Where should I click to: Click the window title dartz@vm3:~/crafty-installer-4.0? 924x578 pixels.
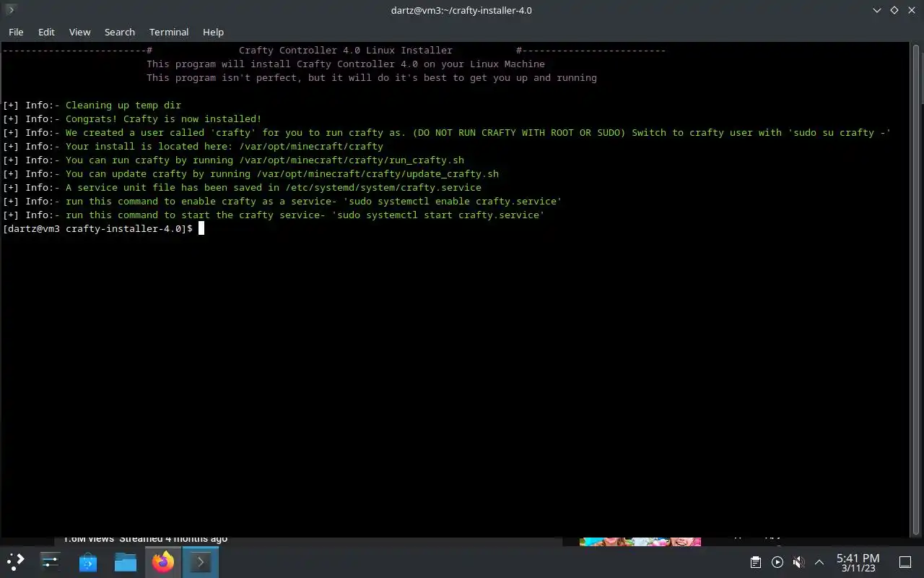coord(461,10)
